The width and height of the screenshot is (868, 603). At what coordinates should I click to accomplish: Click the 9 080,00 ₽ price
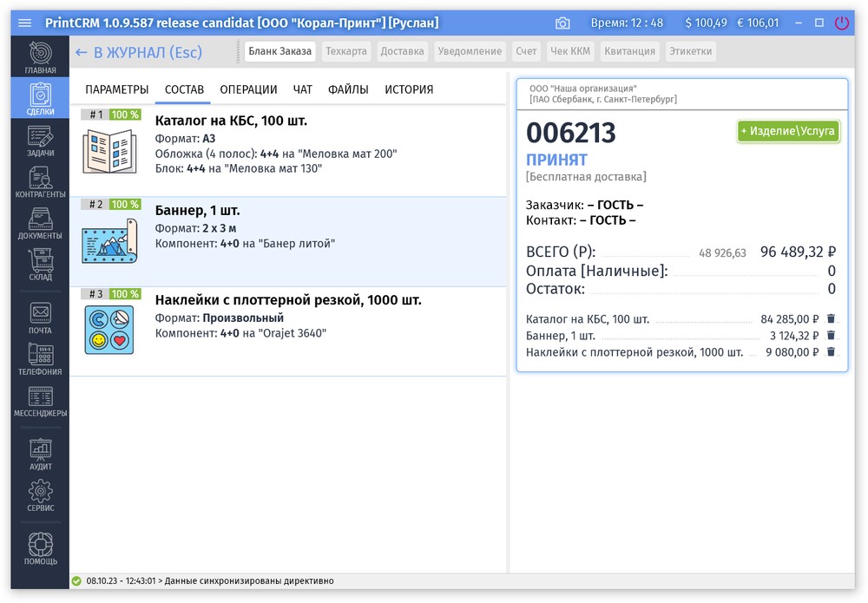pyautogui.click(x=792, y=352)
